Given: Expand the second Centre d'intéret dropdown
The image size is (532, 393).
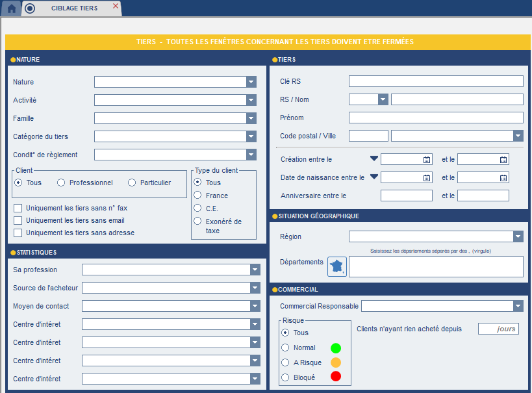Looking at the screenshot, I should (x=255, y=342).
